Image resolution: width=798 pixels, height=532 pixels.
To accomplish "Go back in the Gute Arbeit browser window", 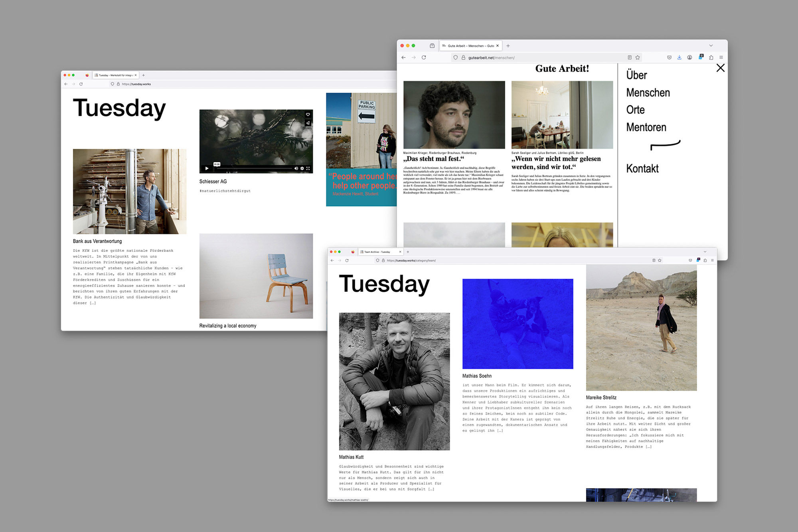I will coord(403,57).
